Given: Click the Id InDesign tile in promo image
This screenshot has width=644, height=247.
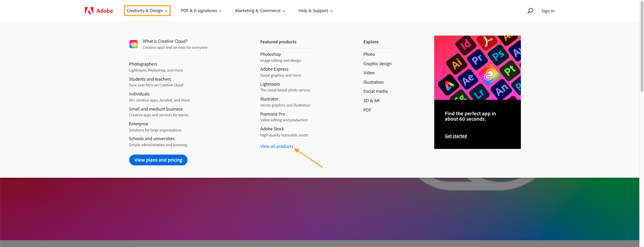Looking at the screenshot, I should pos(466,44).
